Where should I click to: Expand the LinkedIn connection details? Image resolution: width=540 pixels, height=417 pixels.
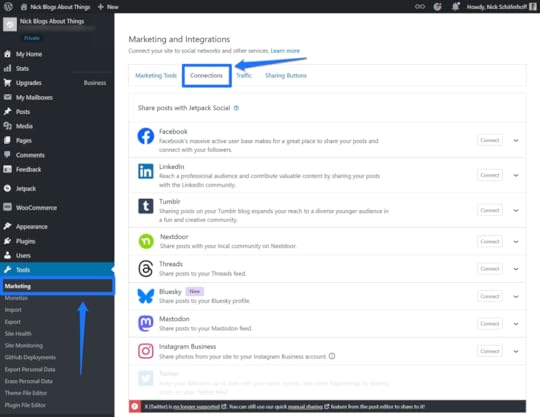(x=516, y=175)
